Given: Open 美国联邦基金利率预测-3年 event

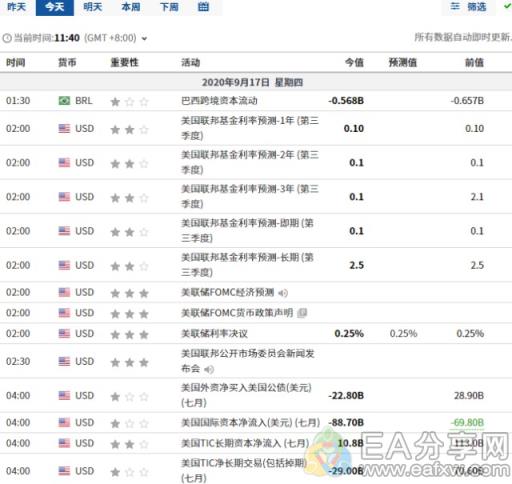Looking at the screenshot, I should tap(250, 196).
